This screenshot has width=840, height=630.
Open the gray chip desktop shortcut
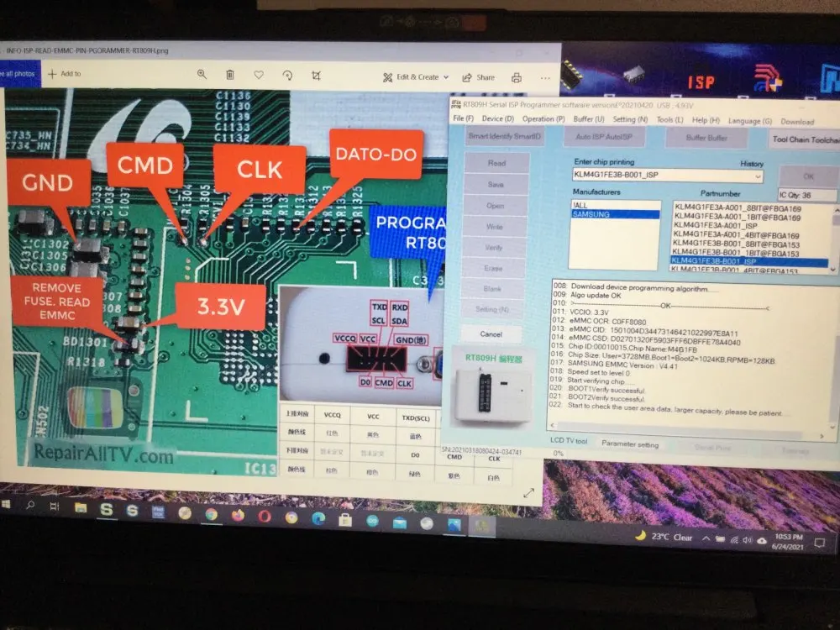click(x=634, y=75)
